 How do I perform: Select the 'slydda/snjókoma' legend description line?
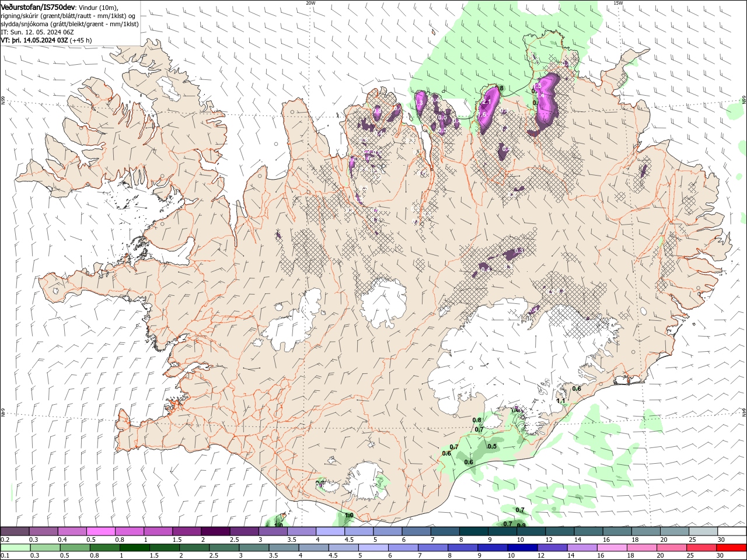[69, 24]
